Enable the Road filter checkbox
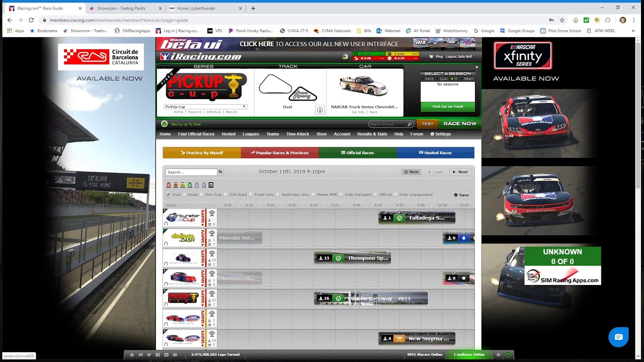This screenshot has width=644, height=362. (185, 195)
